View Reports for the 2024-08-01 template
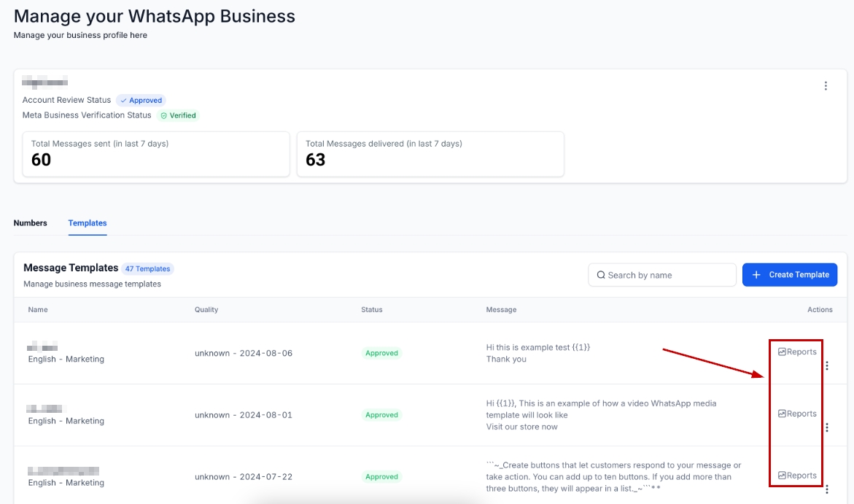 pos(797,414)
